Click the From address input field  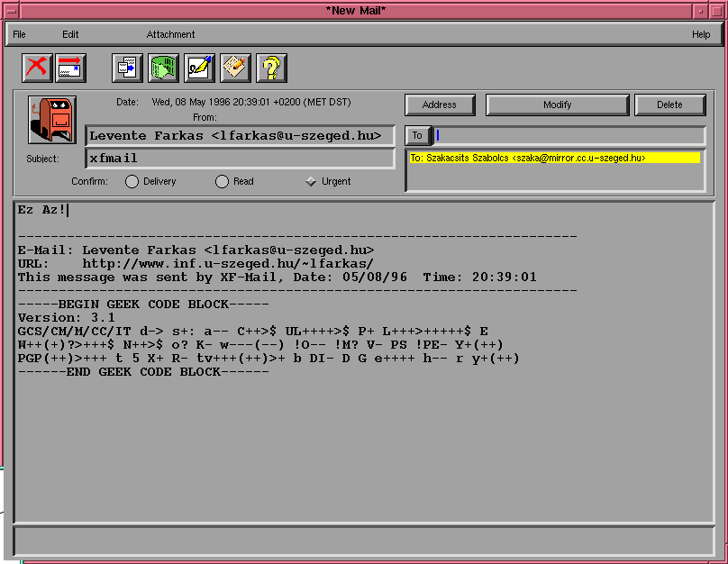[240, 135]
